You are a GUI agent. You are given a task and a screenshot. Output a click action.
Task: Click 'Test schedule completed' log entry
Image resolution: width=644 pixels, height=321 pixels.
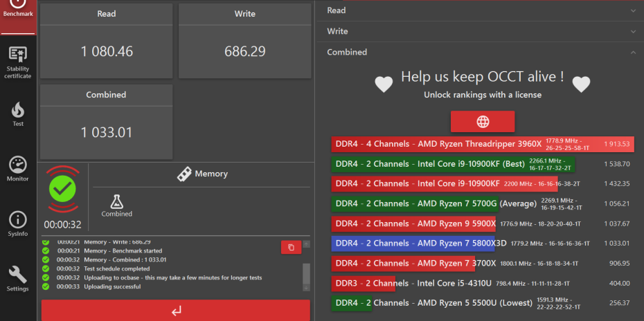point(116,269)
